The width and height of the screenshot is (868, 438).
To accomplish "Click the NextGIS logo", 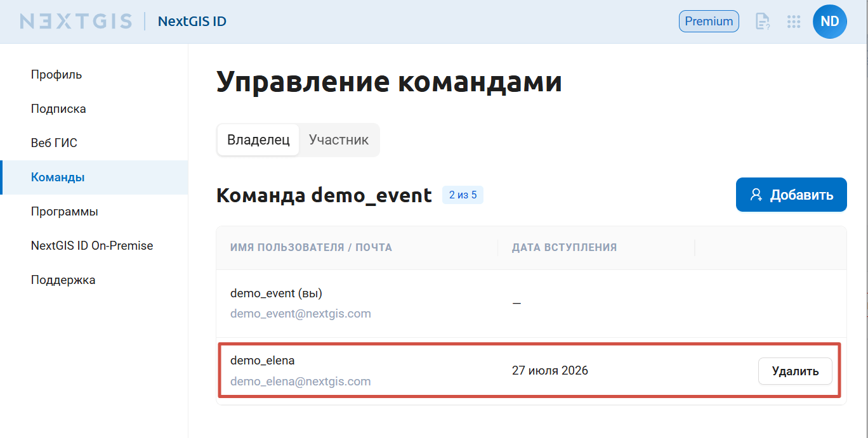I will pyautogui.click(x=76, y=22).
